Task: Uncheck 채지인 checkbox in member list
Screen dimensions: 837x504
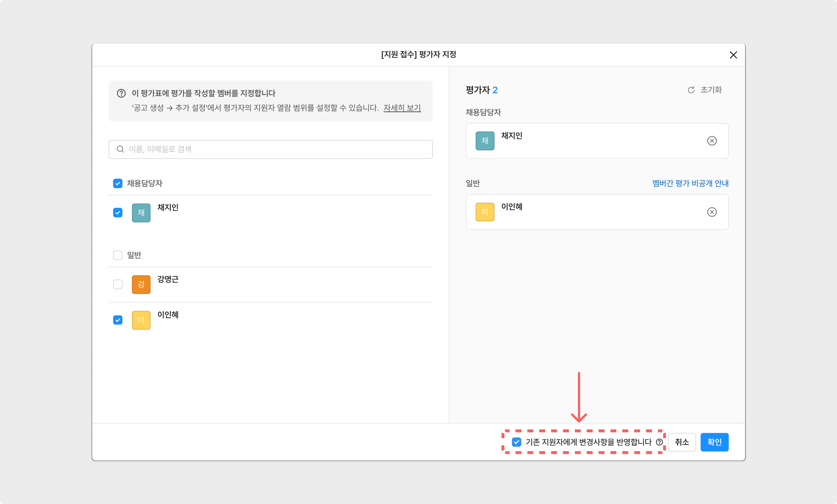Action: (x=118, y=213)
